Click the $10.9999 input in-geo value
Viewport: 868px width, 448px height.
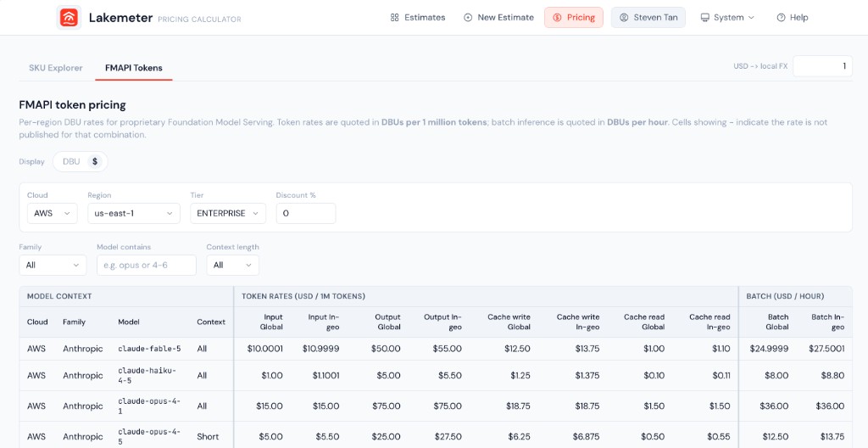click(321, 349)
